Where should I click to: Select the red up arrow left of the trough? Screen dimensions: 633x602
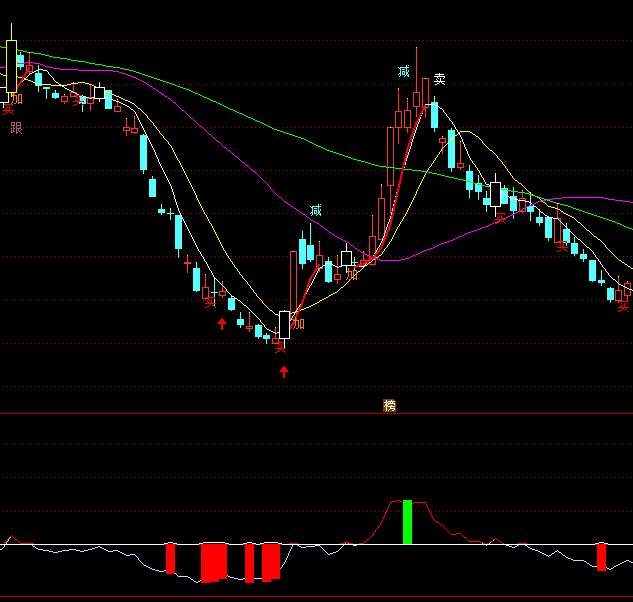tap(222, 323)
